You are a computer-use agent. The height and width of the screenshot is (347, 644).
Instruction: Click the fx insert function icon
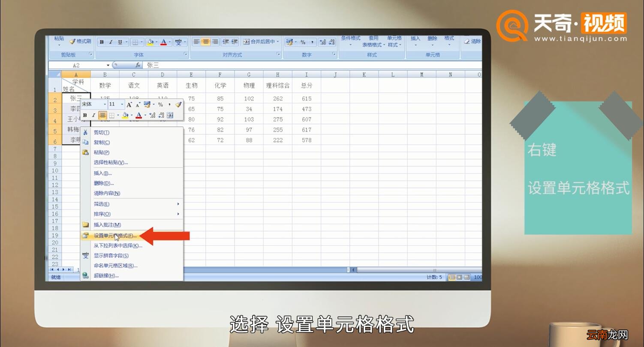click(x=138, y=65)
